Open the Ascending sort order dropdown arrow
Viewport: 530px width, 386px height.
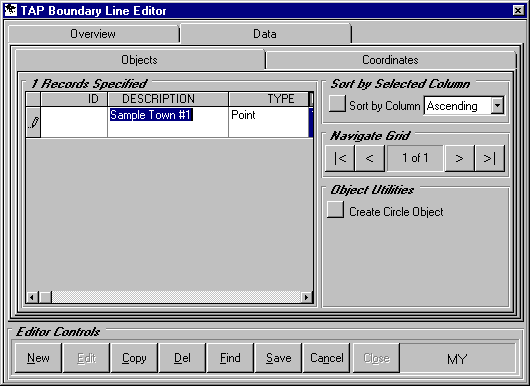tap(497, 105)
